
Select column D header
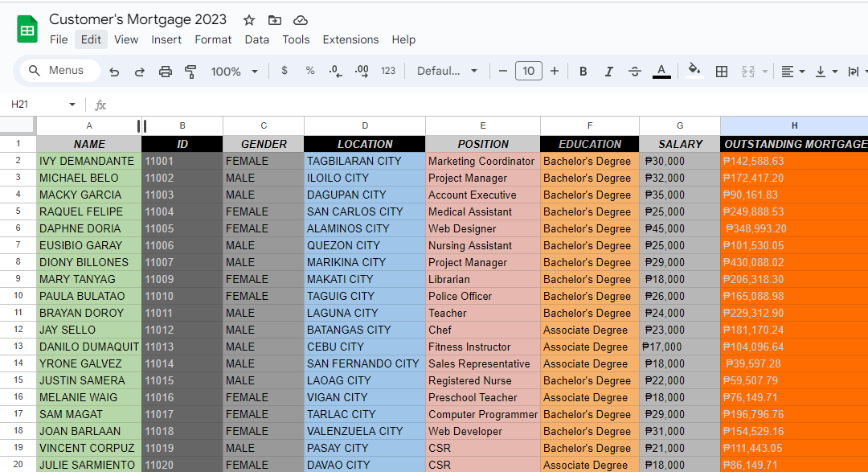[365, 125]
